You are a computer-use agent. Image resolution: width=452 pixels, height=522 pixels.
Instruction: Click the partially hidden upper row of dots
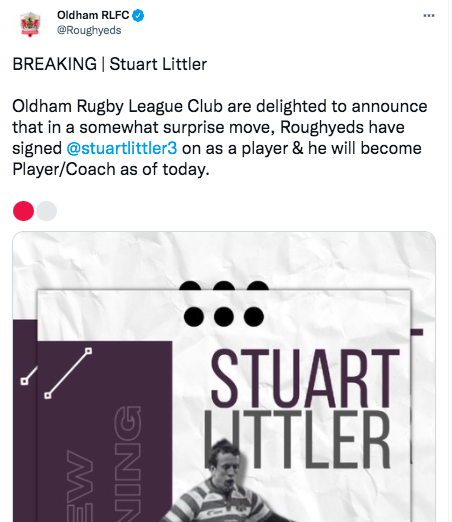pyautogui.click(x=224, y=286)
